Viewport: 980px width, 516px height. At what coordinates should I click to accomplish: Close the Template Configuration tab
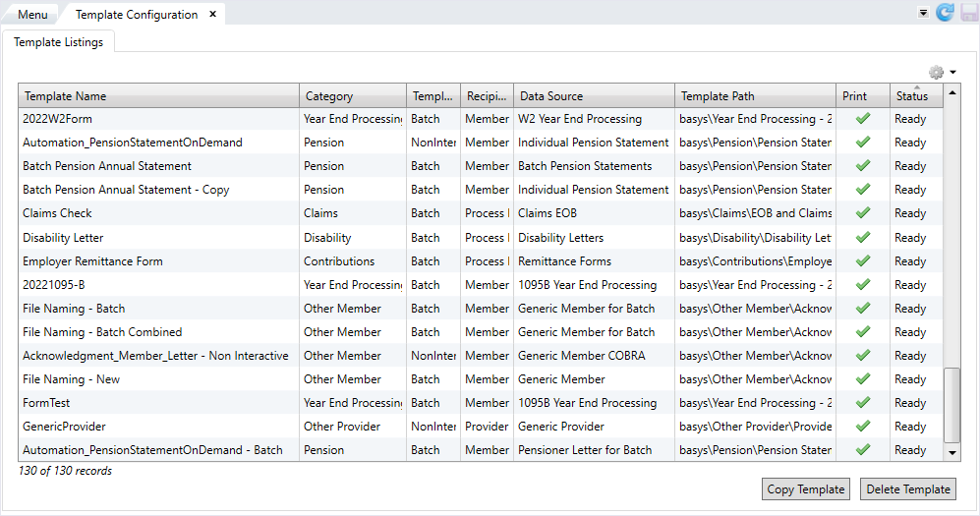[213, 14]
